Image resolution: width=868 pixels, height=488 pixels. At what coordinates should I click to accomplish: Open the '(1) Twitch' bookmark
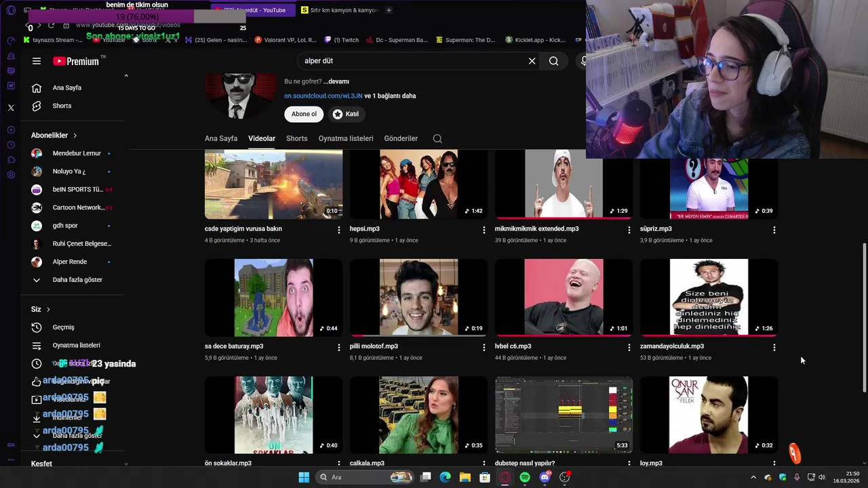coord(341,40)
